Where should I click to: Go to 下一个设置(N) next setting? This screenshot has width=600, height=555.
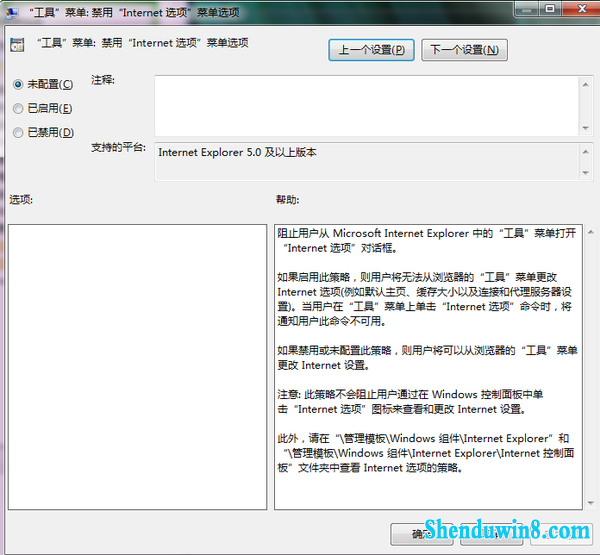pyautogui.click(x=465, y=50)
